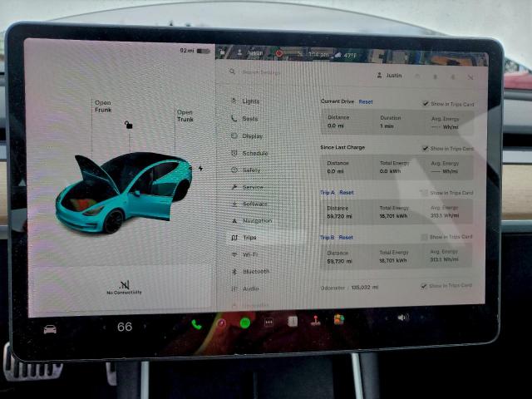532x399 pixels.
Task: Click the Bluetooth icon in sidebar
Action: [x=234, y=272]
